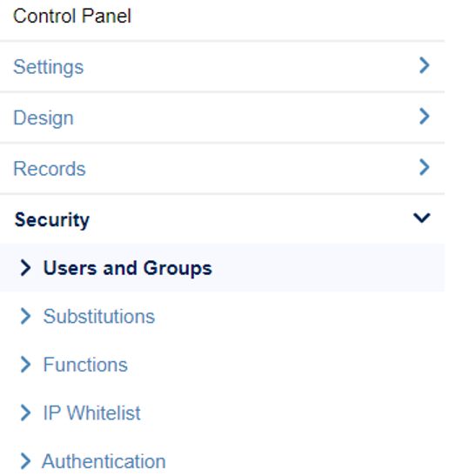Go to the Substitutions page

coord(99,317)
